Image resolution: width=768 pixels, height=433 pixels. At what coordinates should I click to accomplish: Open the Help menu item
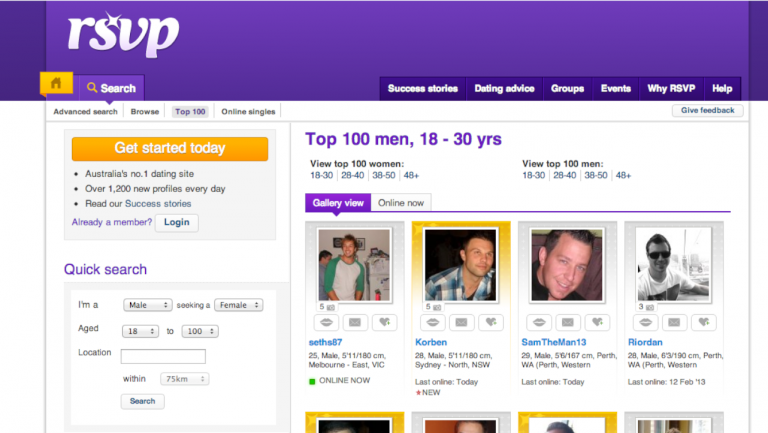(x=722, y=89)
